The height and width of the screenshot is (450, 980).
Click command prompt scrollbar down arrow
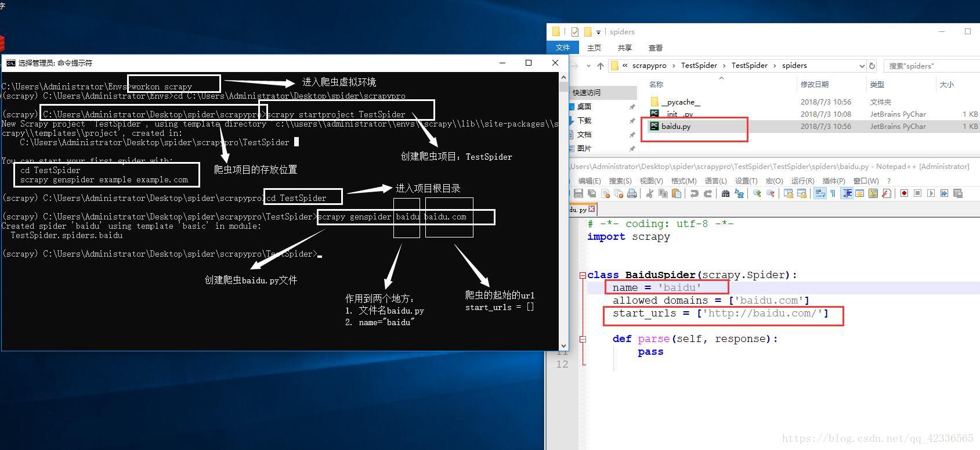click(x=563, y=346)
